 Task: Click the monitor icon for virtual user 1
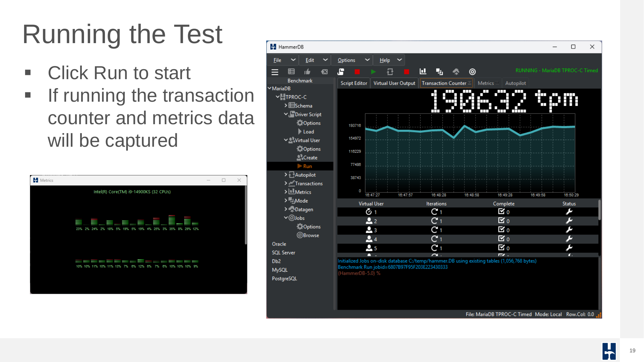(369, 212)
